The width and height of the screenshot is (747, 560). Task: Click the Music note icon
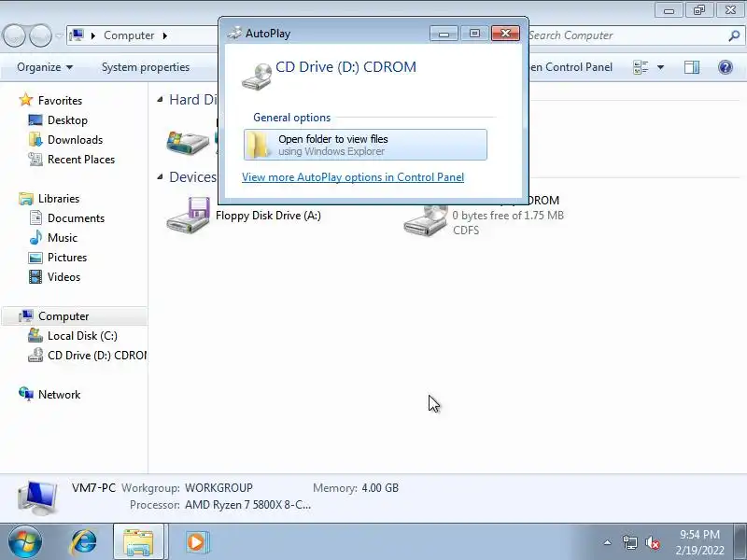tap(35, 237)
